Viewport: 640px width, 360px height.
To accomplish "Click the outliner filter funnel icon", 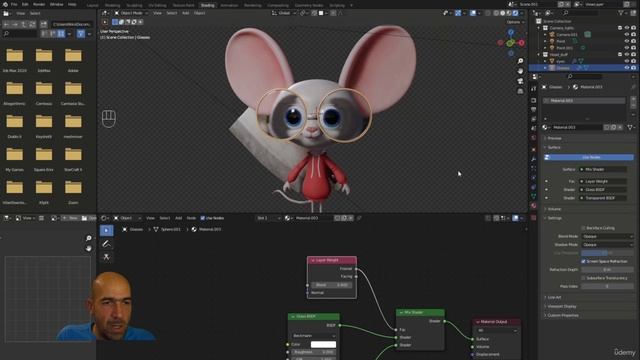I will [622, 13].
